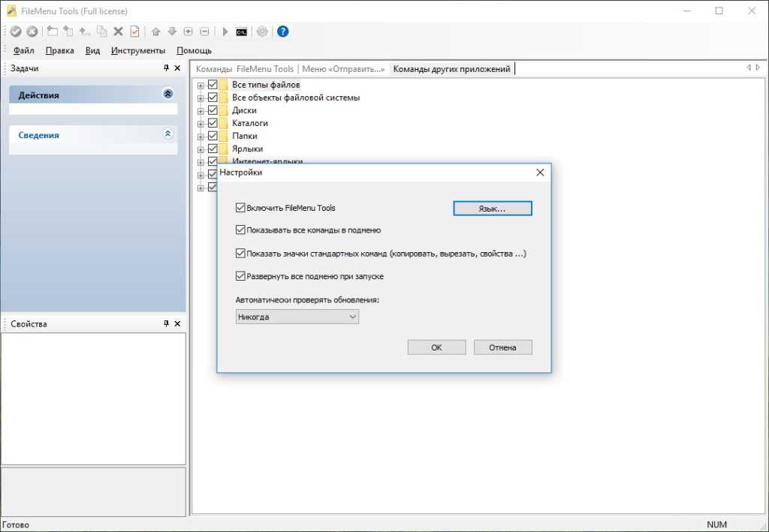Toggle Развернуть все подменю при запуске checkbox

click(240, 276)
